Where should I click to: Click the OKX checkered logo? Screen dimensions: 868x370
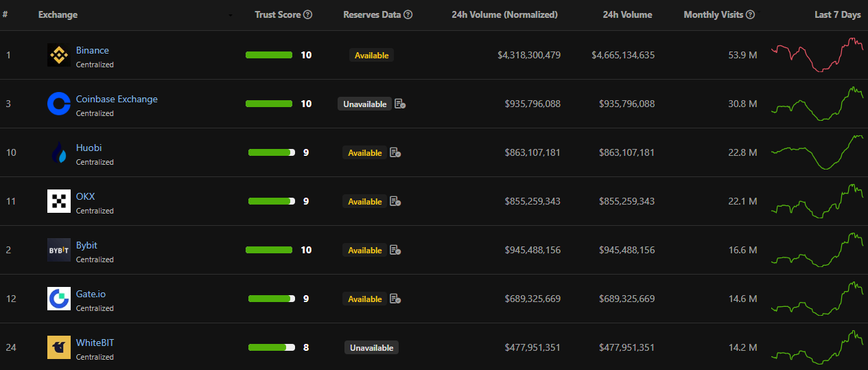(x=58, y=202)
